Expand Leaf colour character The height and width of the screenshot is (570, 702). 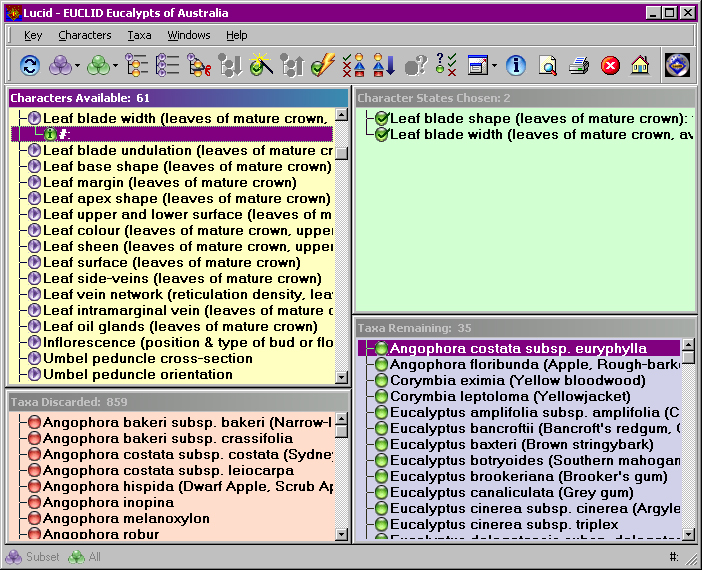(34, 231)
